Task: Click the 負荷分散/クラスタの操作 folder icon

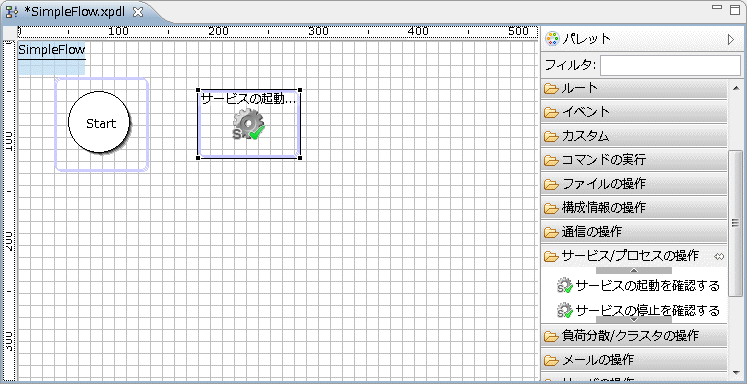Action: [551, 336]
